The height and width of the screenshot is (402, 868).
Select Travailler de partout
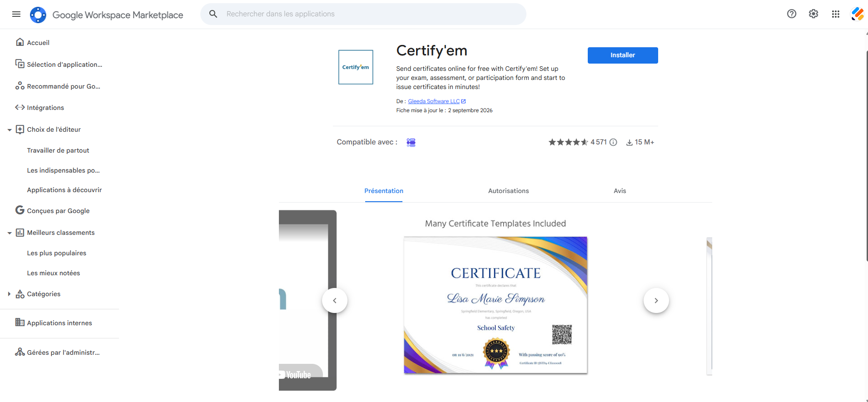[58, 150]
